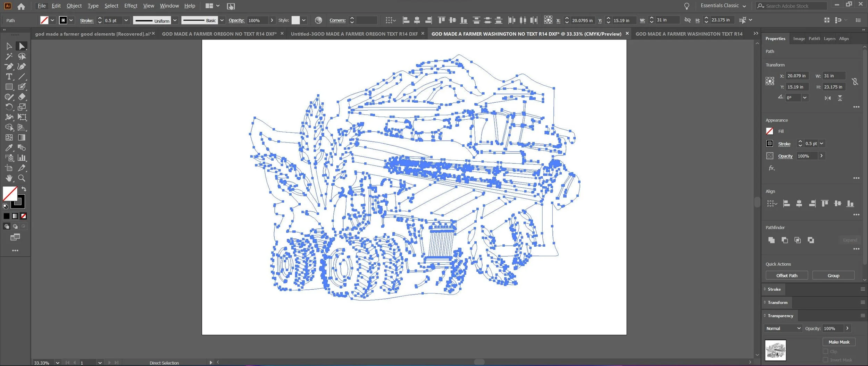Select the Type tool
Screen dimensions: 868x366
[9, 77]
